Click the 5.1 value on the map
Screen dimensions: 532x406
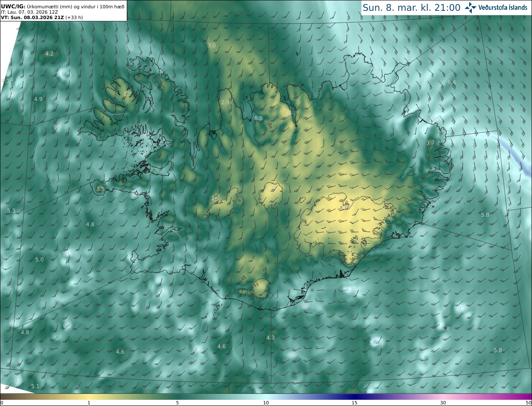point(35,386)
